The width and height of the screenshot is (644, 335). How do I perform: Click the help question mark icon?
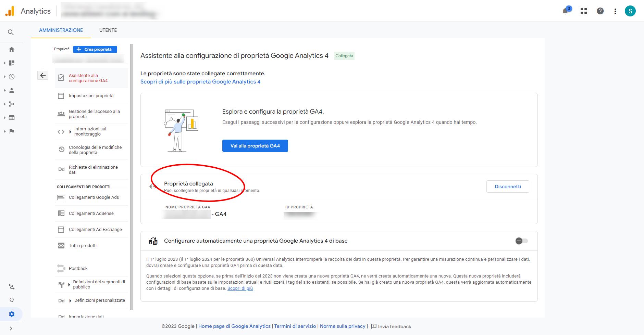pos(600,11)
